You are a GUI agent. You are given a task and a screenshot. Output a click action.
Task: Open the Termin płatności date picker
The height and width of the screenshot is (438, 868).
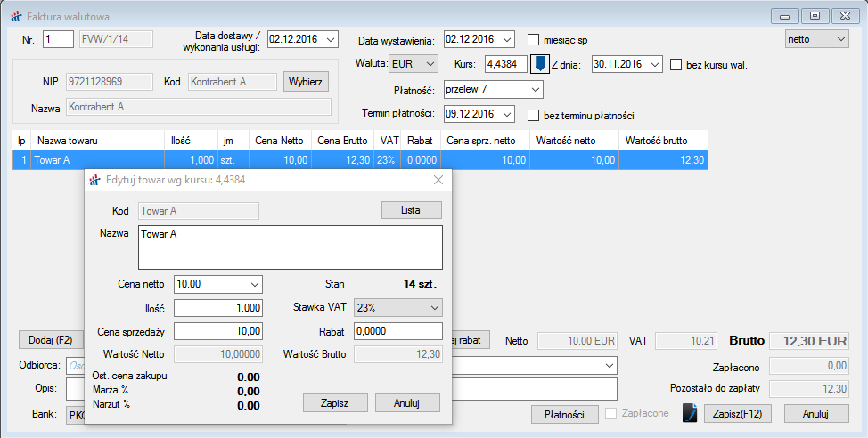pyautogui.click(x=507, y=114)
